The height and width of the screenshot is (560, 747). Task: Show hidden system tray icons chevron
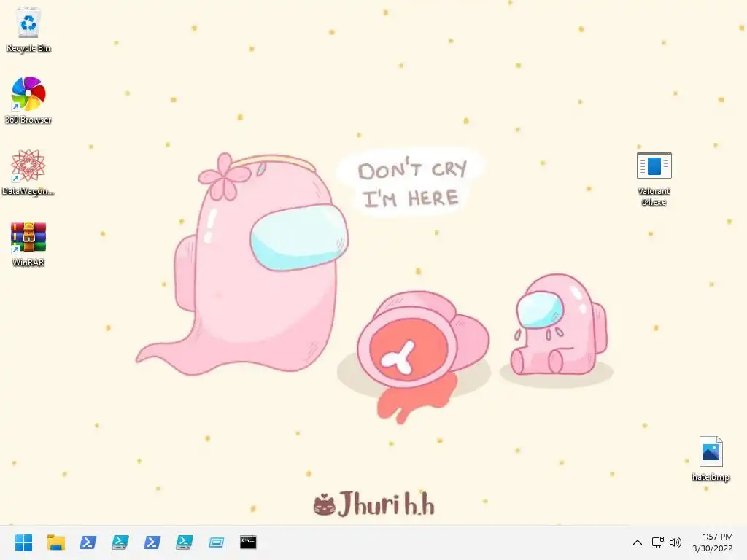pyautogui.click(x=637, y=542)
